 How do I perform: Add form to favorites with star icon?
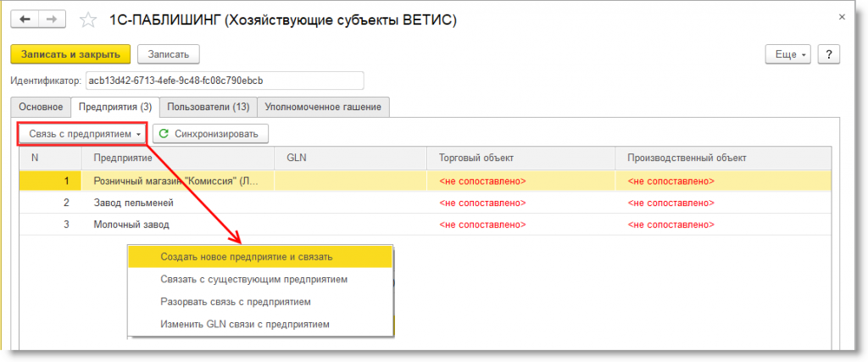(87, 20)
